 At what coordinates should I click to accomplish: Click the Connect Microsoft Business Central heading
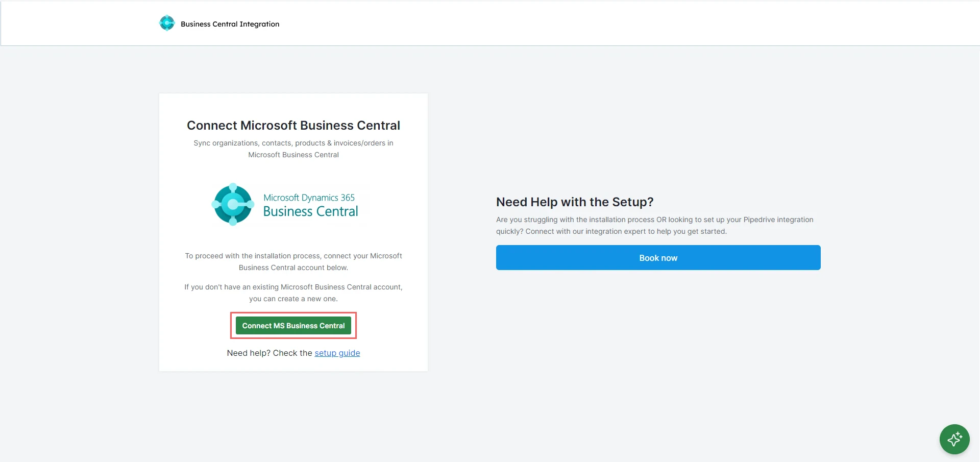pyautogui.click(x=293, y=126)
